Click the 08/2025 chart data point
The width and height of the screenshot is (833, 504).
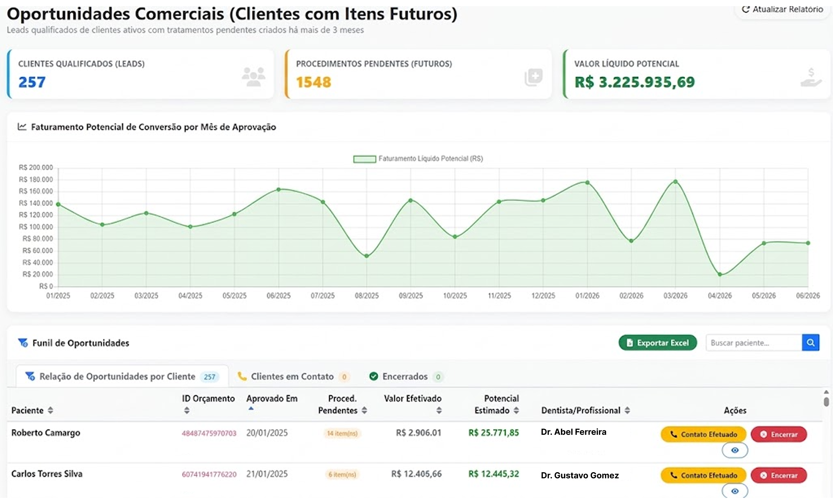coord(367,256)
